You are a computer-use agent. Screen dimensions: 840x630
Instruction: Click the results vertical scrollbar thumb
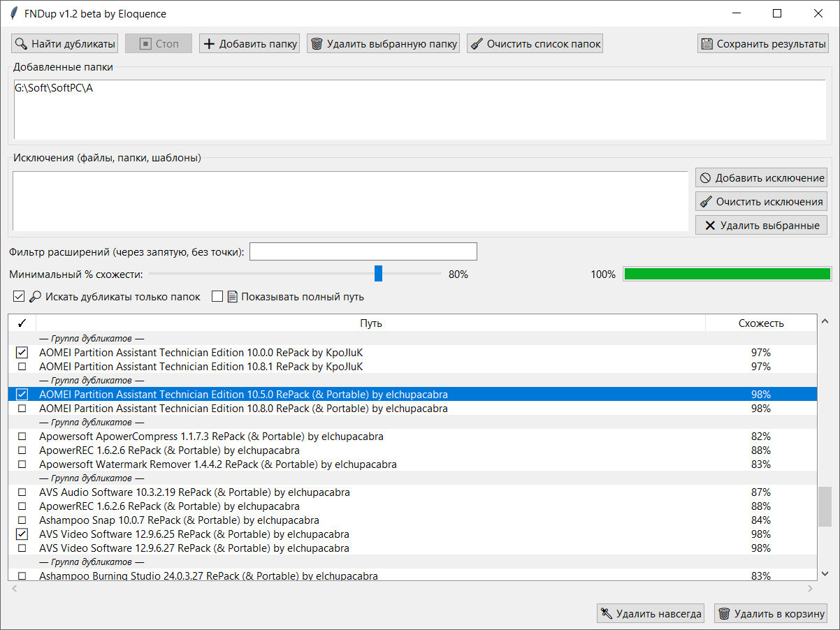pos(825,507)
